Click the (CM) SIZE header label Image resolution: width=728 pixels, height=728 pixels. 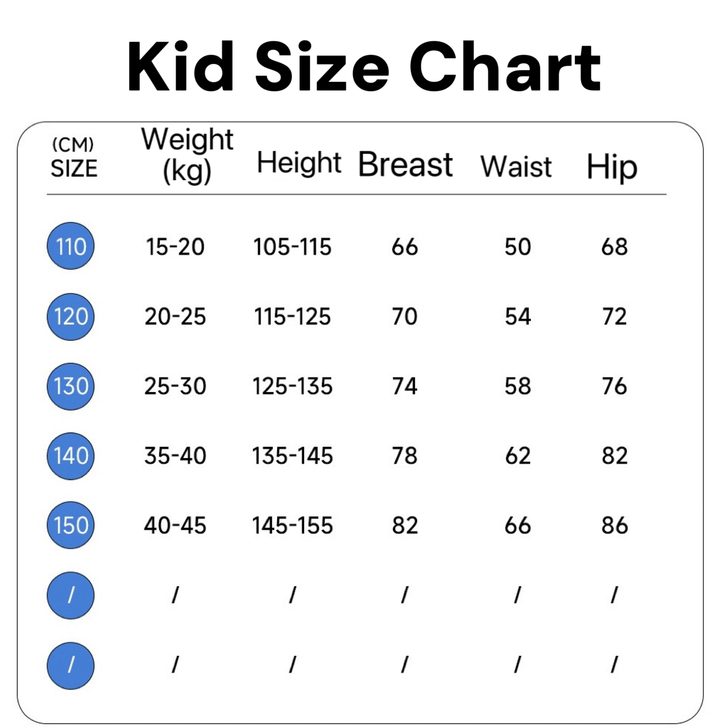(74, 158)
